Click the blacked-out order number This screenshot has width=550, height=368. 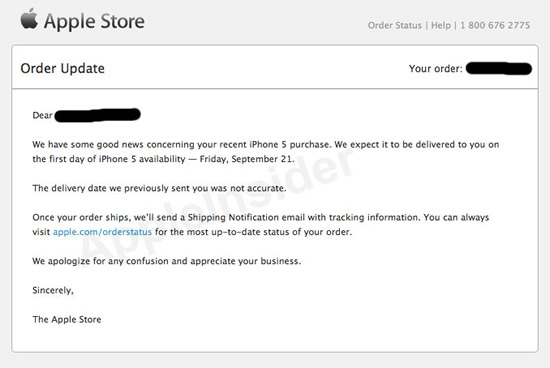(x=498, y=68)
